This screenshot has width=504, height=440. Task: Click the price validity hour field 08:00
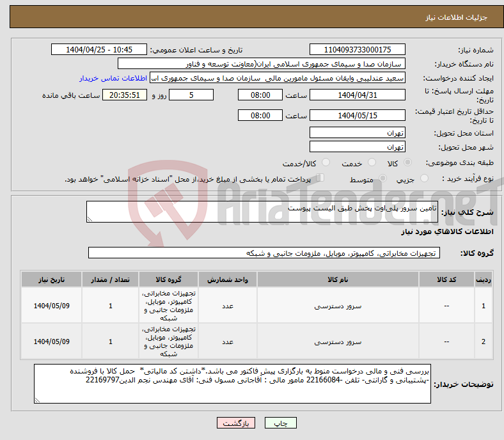pos(260,115)
